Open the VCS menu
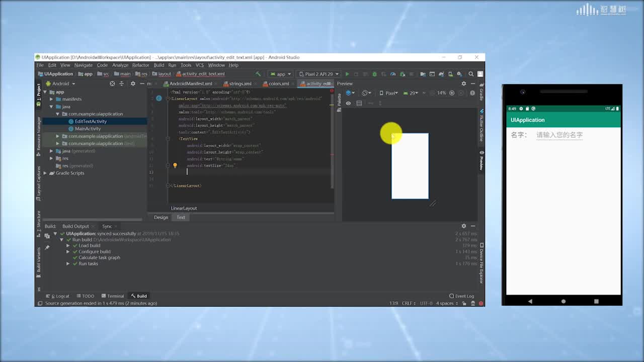Image resolution: width=644 pixels, height=362 pixels. coord(200,65)
